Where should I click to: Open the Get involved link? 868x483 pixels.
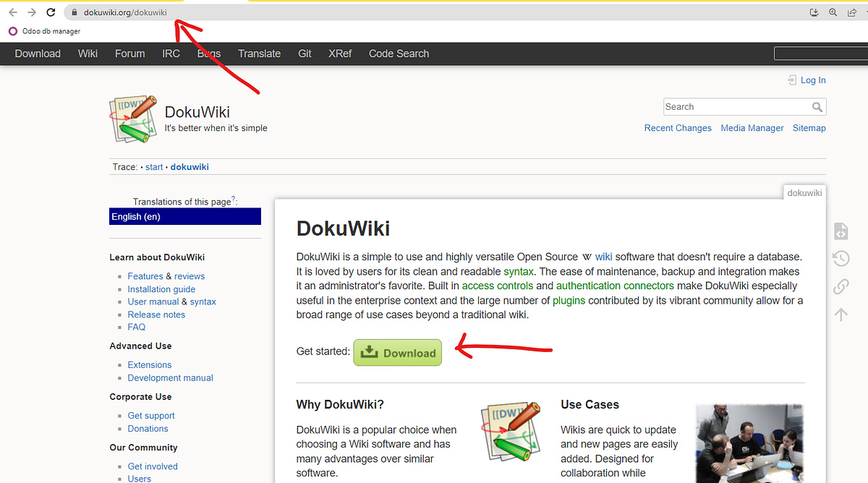153,466
